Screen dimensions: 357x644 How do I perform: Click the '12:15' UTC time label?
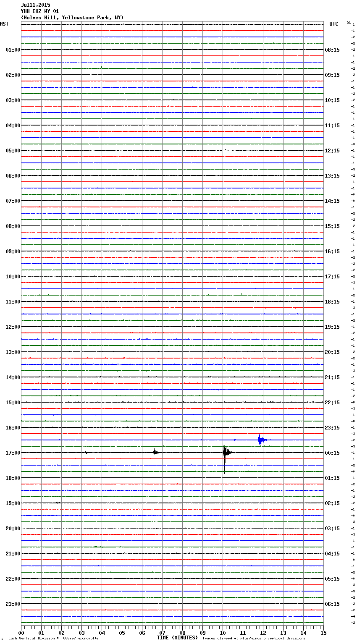click(332, 151)
